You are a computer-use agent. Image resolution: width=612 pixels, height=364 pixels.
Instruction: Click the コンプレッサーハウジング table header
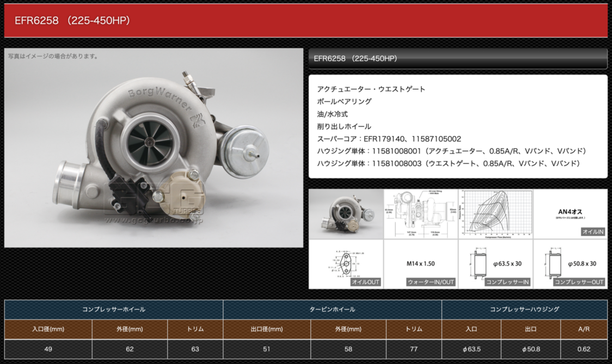coord(524,309)
